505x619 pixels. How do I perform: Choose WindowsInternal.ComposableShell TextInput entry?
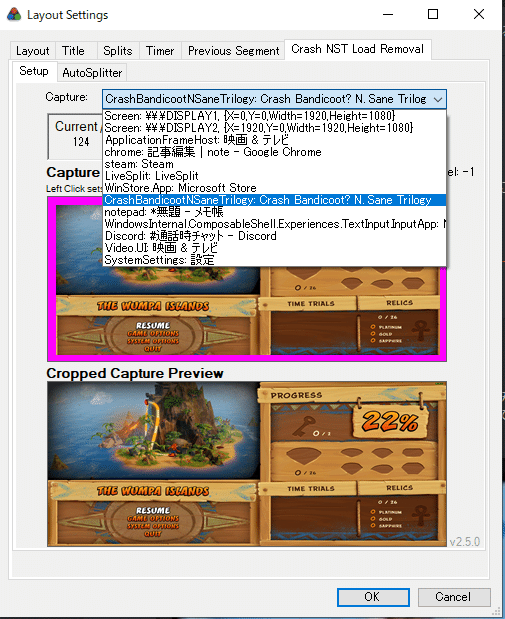point(275,224)
